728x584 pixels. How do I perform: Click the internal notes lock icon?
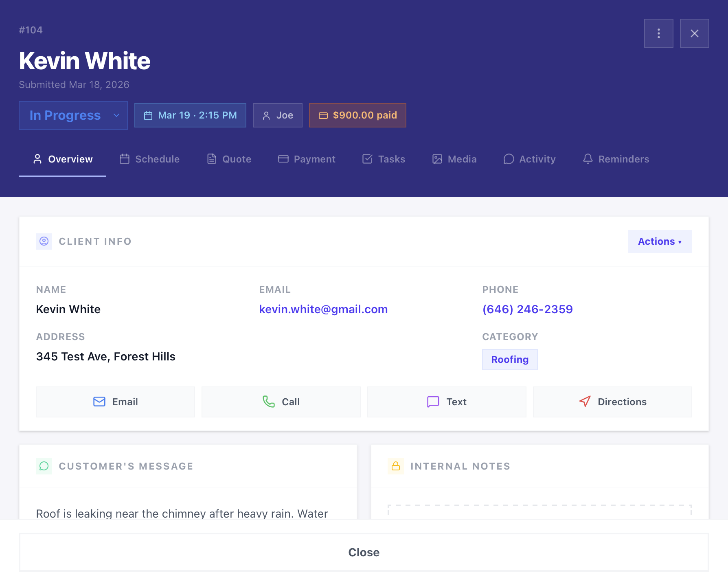pos(395,466)
